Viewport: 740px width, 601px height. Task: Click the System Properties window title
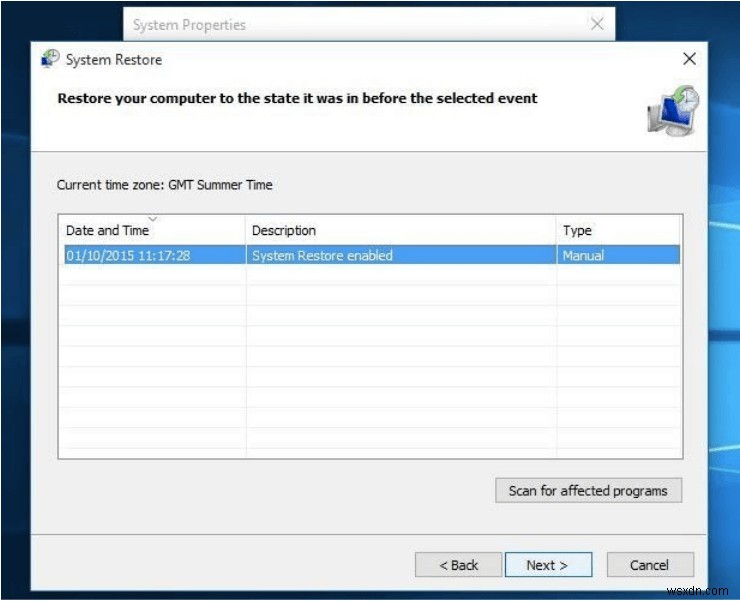click(x=189, y=25)
